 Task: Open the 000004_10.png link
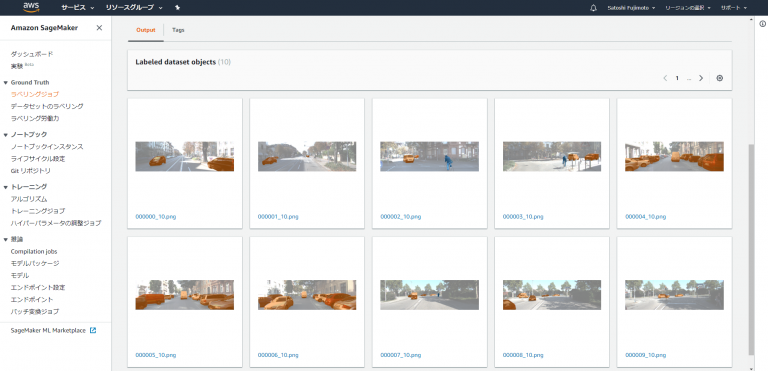(x=645, y=217)
